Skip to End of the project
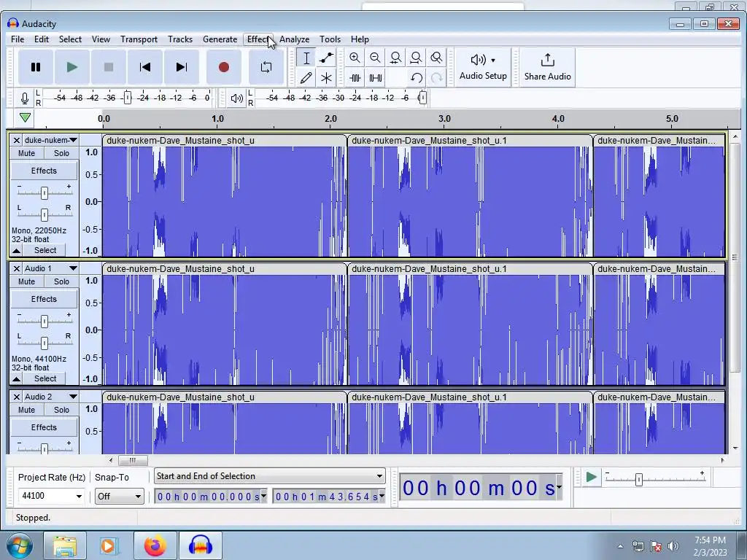The image size is (747, 560). click(x=182, y=67)
